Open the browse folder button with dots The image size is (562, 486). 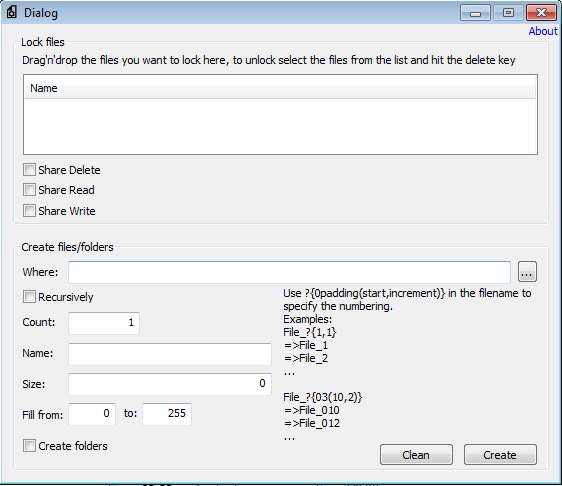click(527, 272)
